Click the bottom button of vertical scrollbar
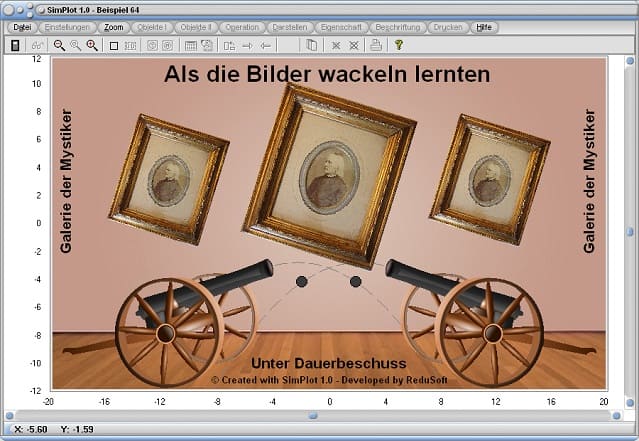 (630, 403)
